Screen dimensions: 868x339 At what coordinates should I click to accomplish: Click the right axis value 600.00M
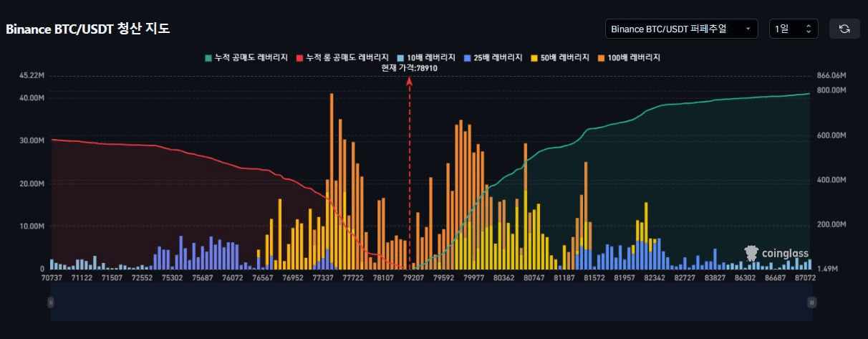(x=831, y=135)
